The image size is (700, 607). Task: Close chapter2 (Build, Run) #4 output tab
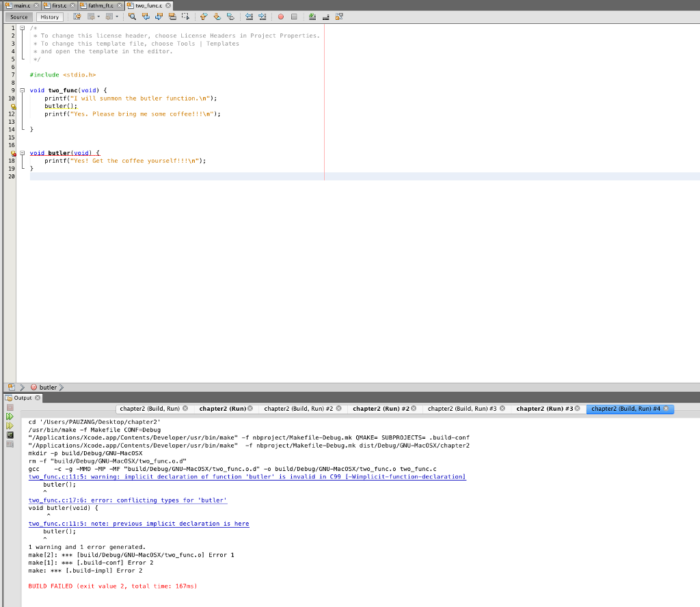[666, 409]
